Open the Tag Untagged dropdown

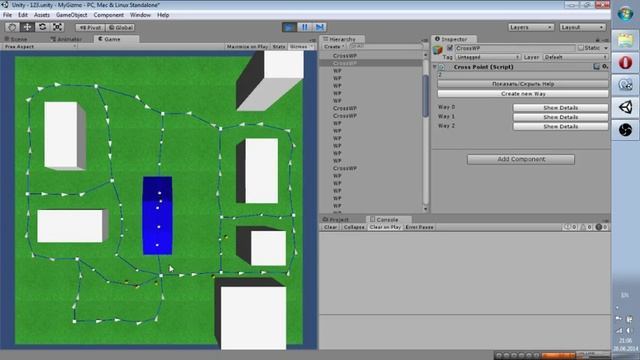[488, 58]
